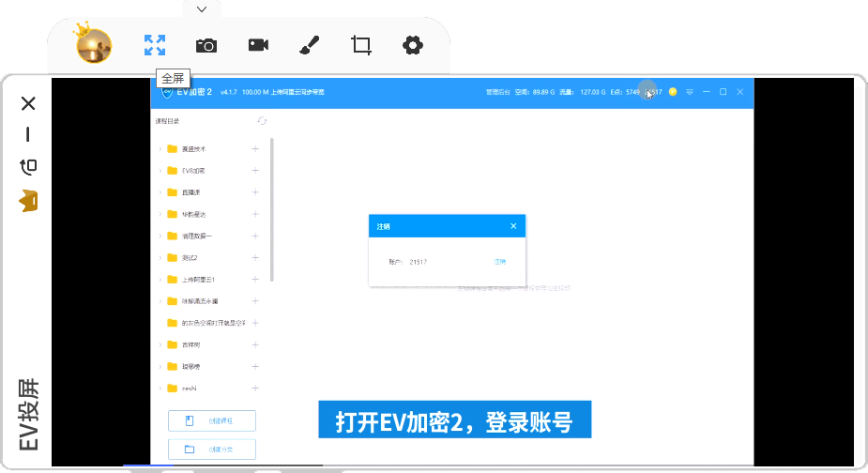This screenshot has width=868, height=473.
Task: Expand the ceshi folder arrow
Action: 160,389
